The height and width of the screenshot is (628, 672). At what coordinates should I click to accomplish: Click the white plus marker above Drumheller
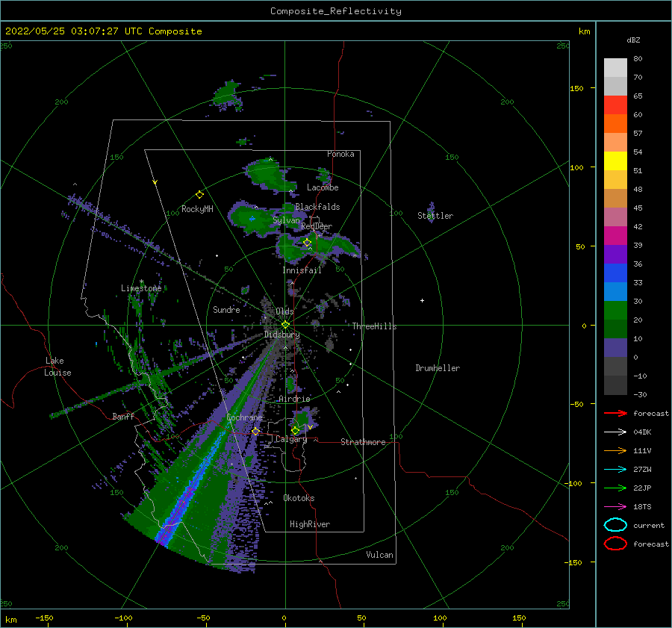click(x=422, y=300)
